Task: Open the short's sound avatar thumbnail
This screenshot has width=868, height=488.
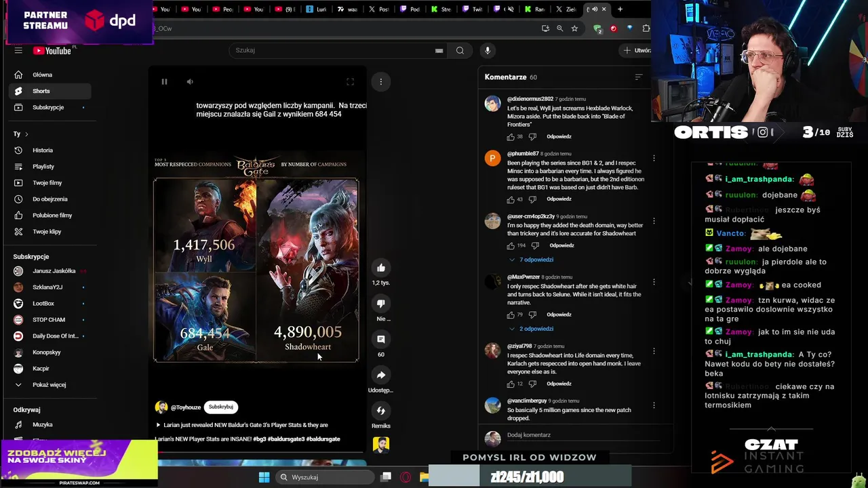Action: (380, 445)
